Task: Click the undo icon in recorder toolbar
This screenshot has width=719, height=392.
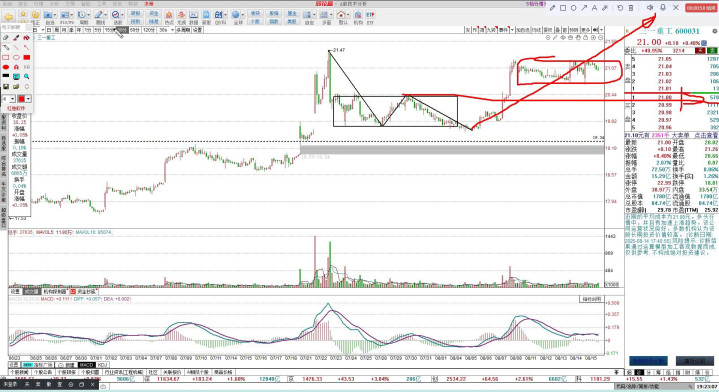Action: 620,8
